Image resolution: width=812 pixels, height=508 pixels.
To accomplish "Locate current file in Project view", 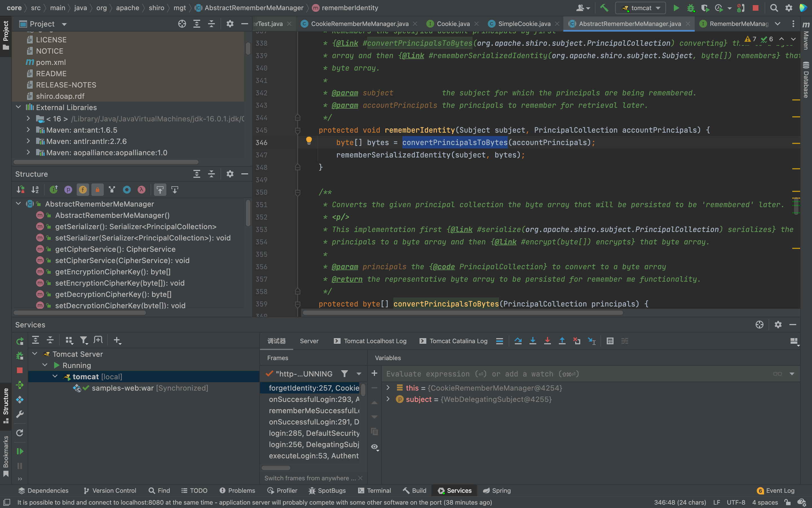I will click(x=182, y=24).
